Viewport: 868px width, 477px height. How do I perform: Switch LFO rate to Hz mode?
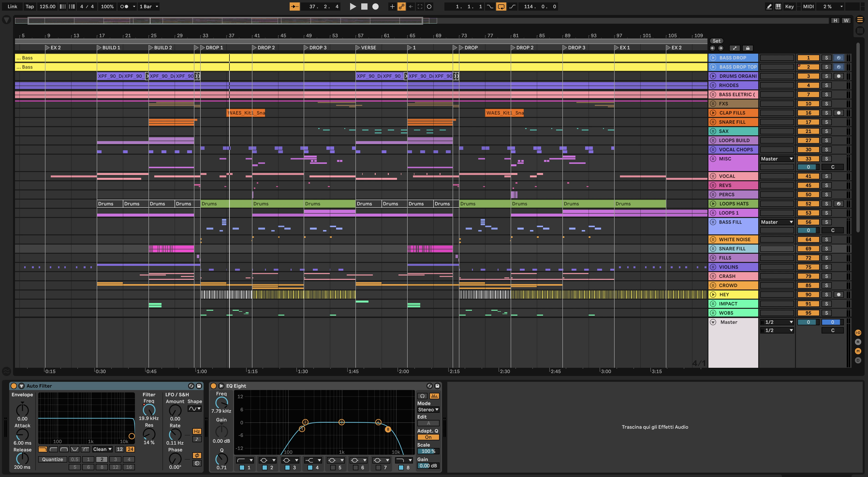click(x=197, y=431)
